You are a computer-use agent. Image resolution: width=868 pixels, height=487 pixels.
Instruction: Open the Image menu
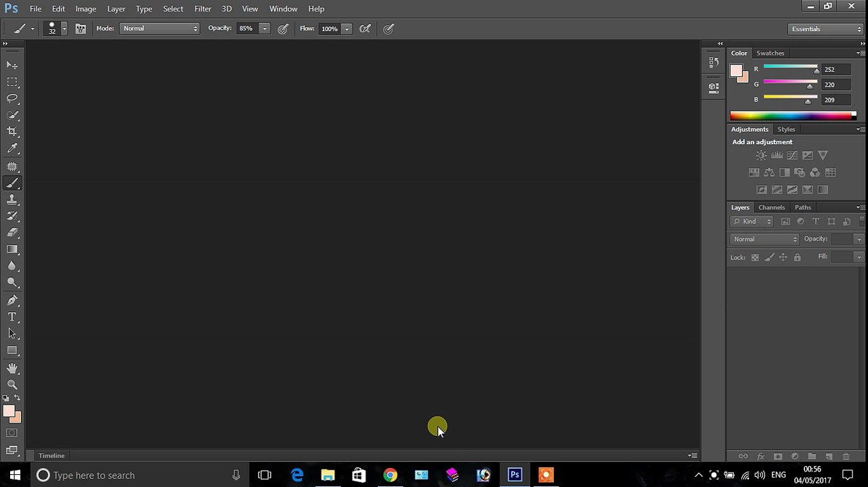coord(85,9)
